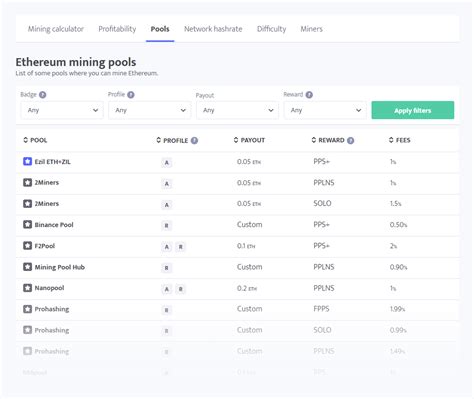Click the 0.90% fee for Mining Pool Hub
The image size is (474, 399).
tap(398, 267)
